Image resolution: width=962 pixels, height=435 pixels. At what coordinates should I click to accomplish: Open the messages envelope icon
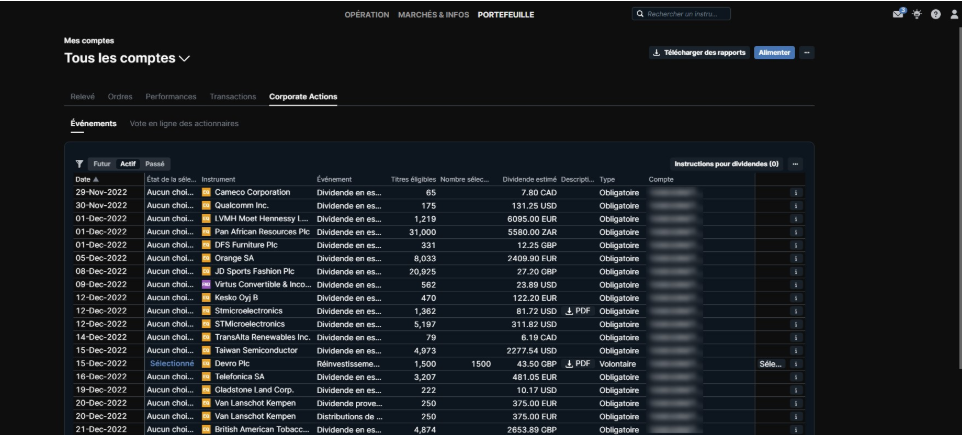[x=896, y=14]
